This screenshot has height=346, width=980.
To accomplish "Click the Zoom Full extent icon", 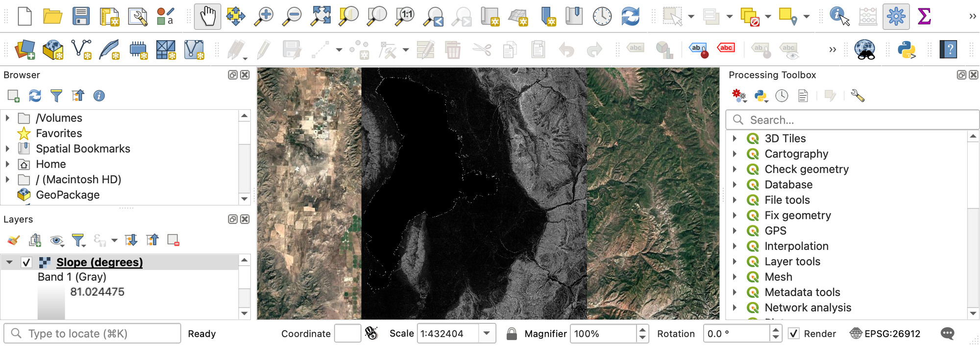I will 321,16.
